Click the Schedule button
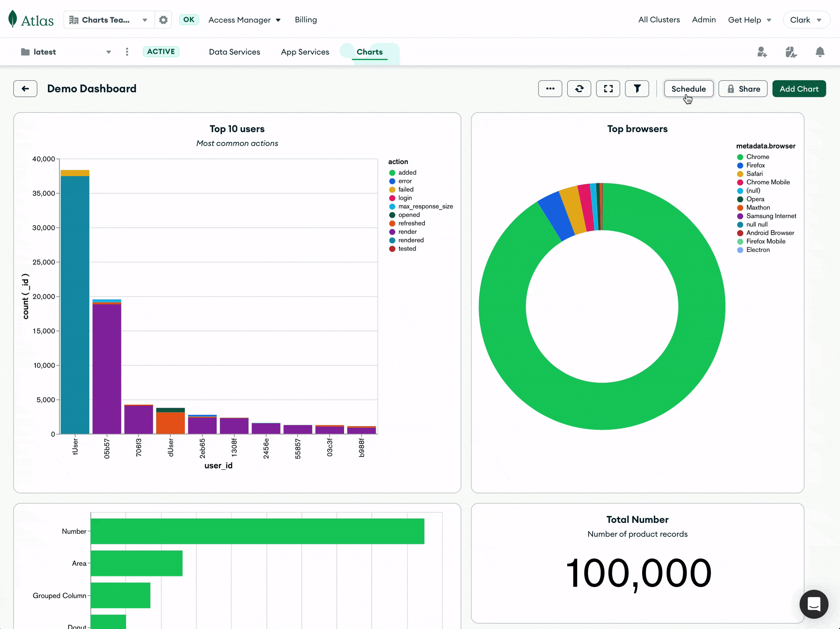Image resolution: width=840 pixels, height=629 pixels. pos(688,89)
